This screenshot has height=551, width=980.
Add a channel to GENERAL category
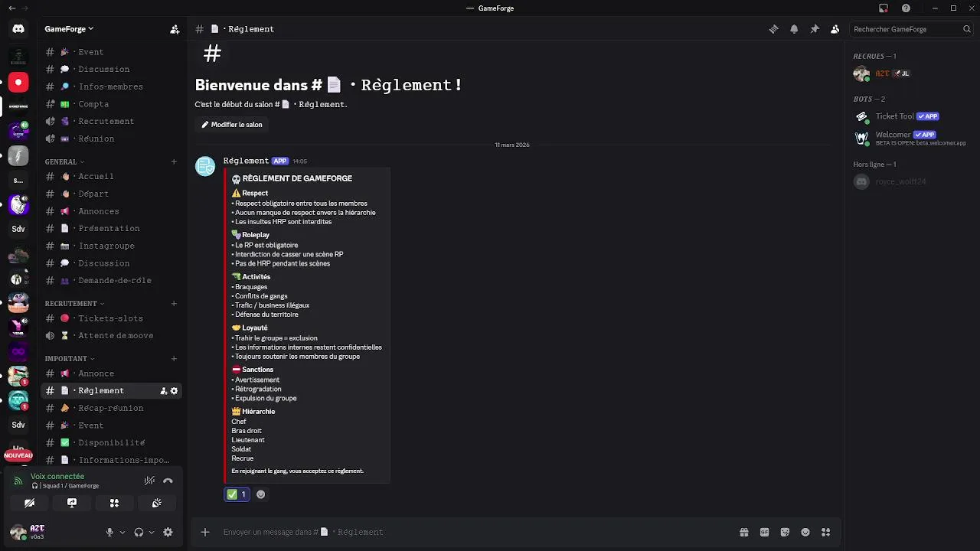coord(174,162)
